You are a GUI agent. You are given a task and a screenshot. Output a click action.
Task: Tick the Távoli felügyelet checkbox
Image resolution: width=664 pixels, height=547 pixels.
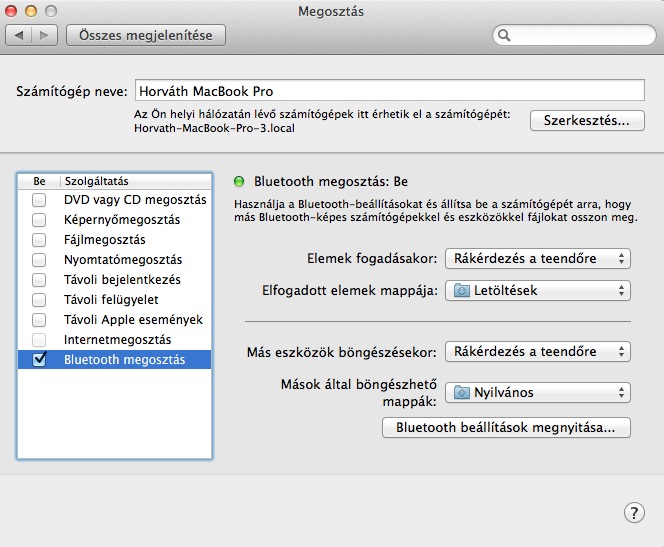tap(39, 300)
